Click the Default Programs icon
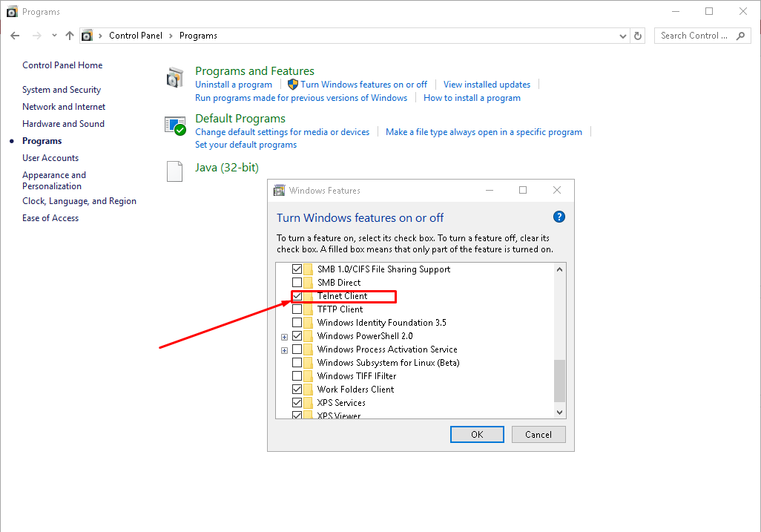This screenshot has width=761, height=532. (175, 125)
